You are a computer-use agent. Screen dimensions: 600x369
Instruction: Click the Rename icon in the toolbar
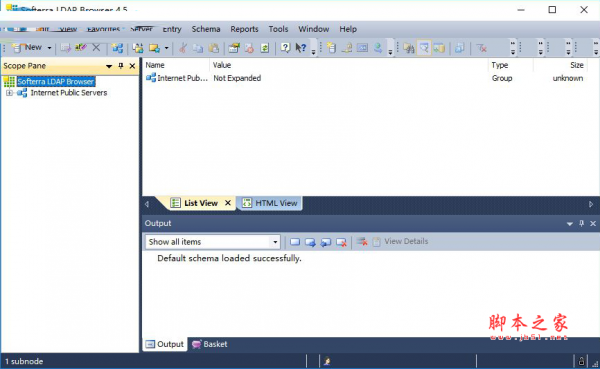point(81,47)
